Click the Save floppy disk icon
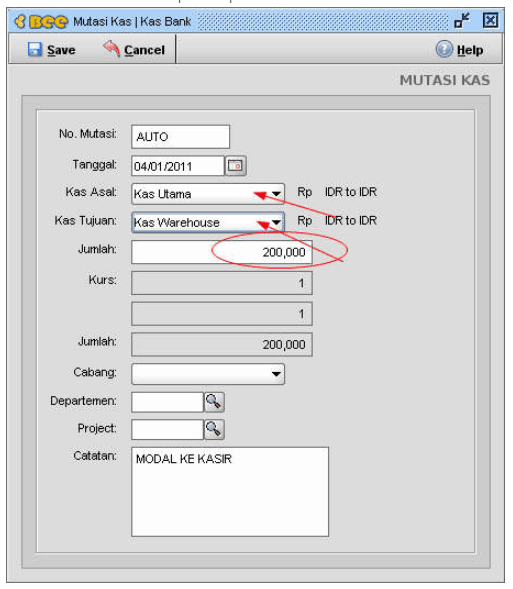Viewport: 513px width, 589px height. 35,49
